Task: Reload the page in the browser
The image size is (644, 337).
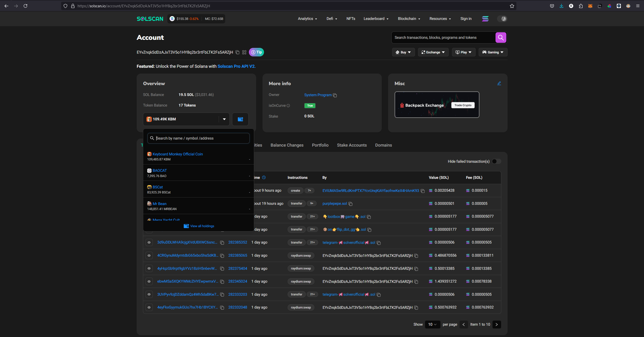Action: coord(25,6)
